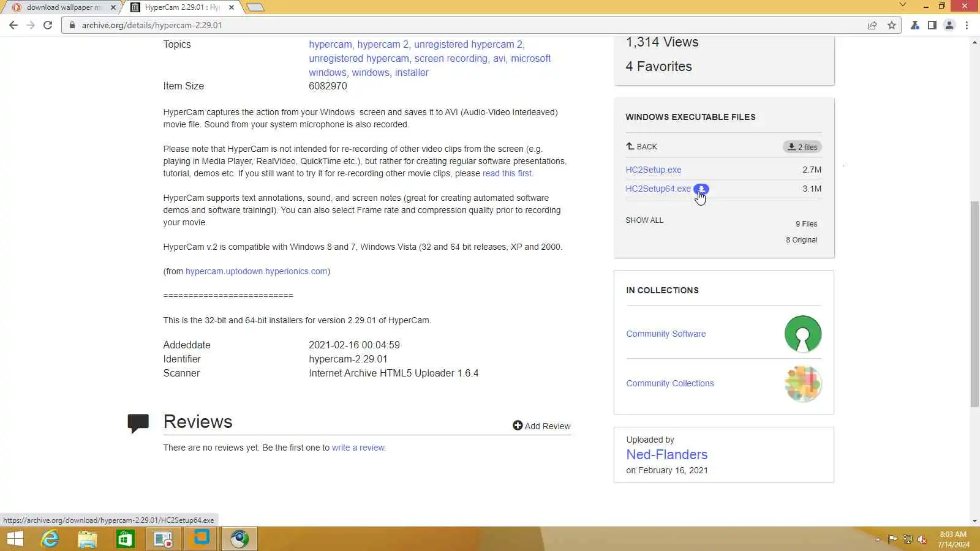This screenshot has width=980, height=551.
Task: Click the avi topic link
Action: (499, 58)
